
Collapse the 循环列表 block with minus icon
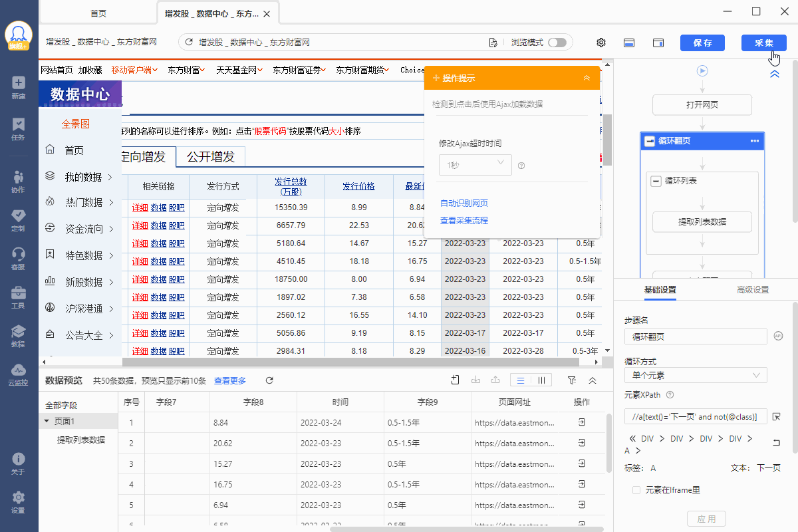click(x=656, y=181)
